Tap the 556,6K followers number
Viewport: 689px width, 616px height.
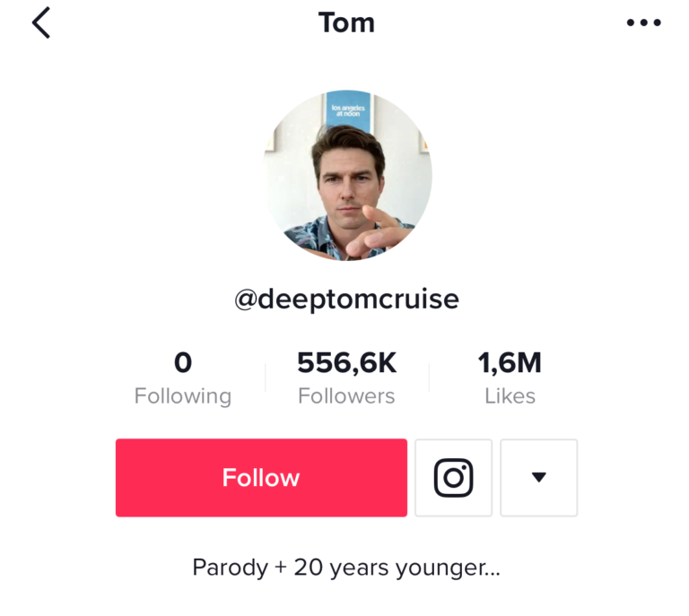click(346, 363)
